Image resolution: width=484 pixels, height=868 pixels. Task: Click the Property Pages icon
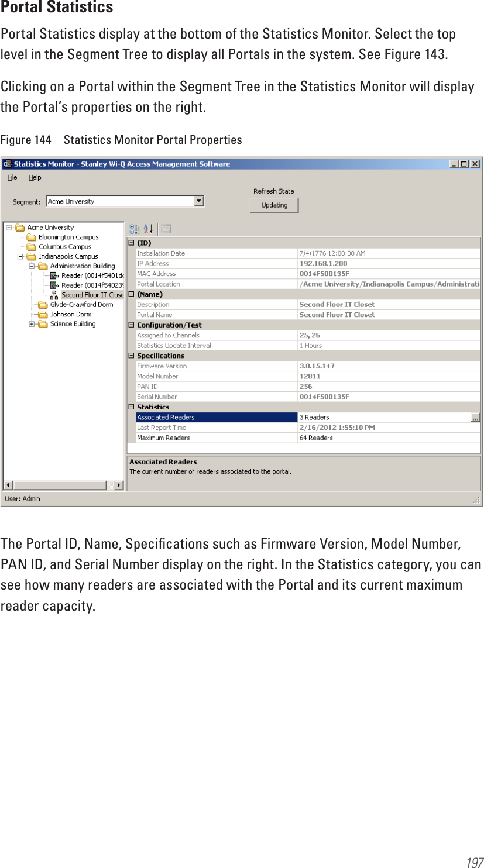click(166, 229)
